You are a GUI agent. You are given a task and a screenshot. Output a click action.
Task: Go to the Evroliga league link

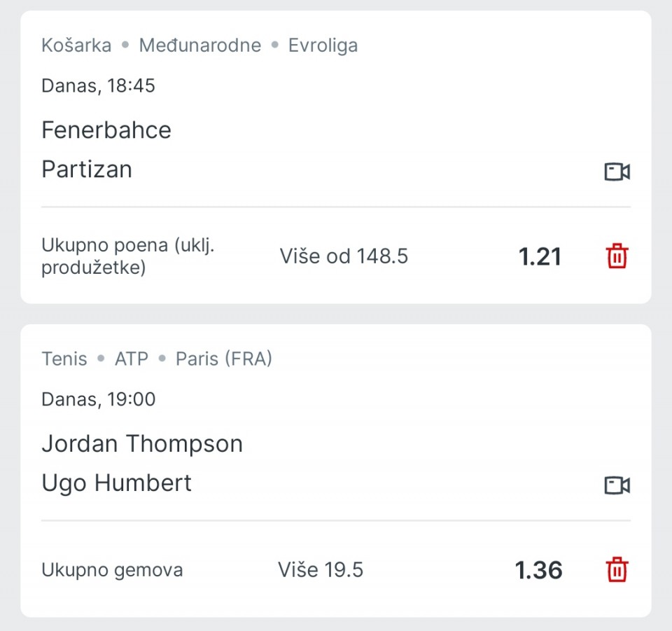[323, 46]
